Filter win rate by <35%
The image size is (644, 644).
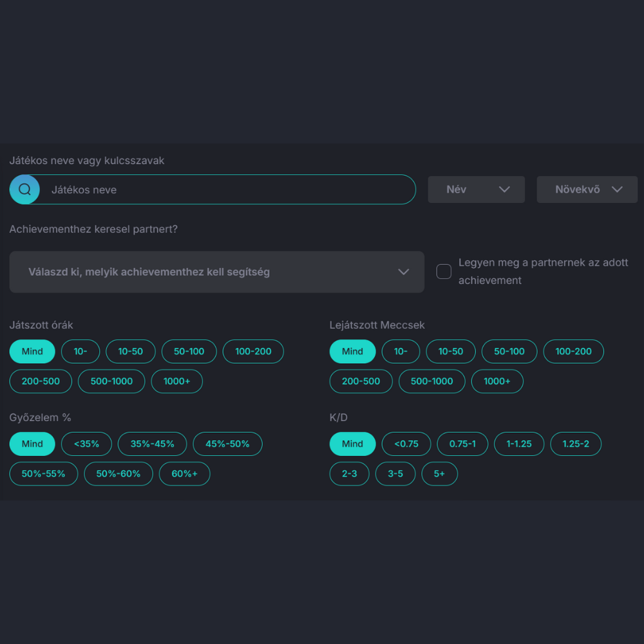pyautogui.click(x=86, y=444)
